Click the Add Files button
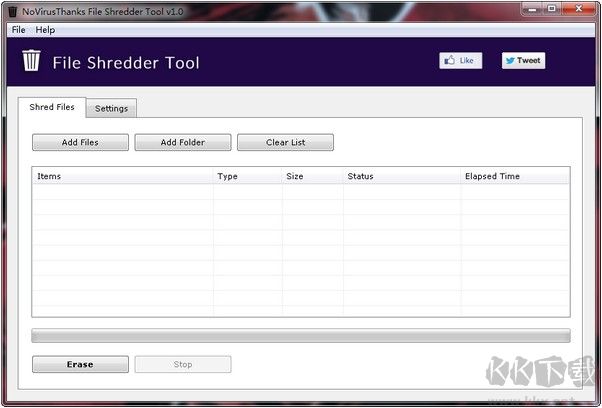 (x=80, y=142)
